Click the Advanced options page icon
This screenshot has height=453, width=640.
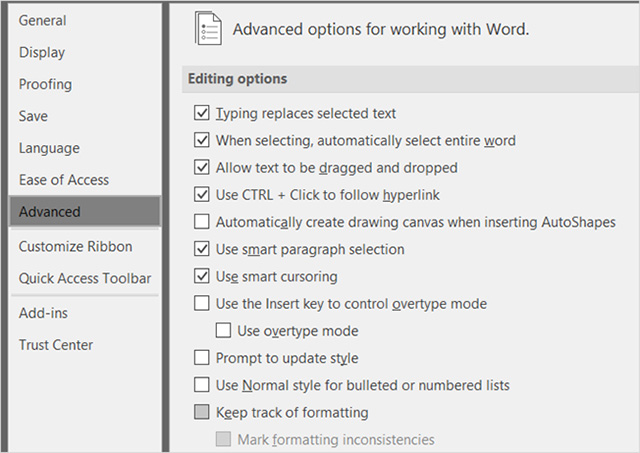[207, 30]
